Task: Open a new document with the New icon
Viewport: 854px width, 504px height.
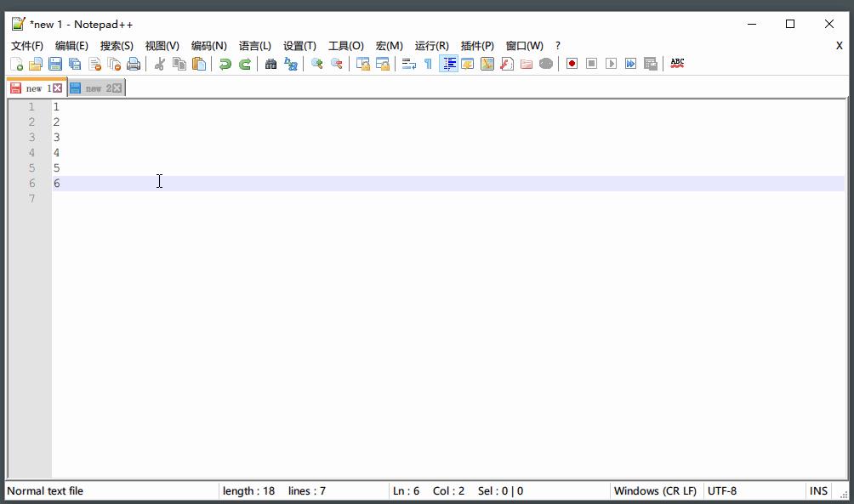Action: click(16, 63)
